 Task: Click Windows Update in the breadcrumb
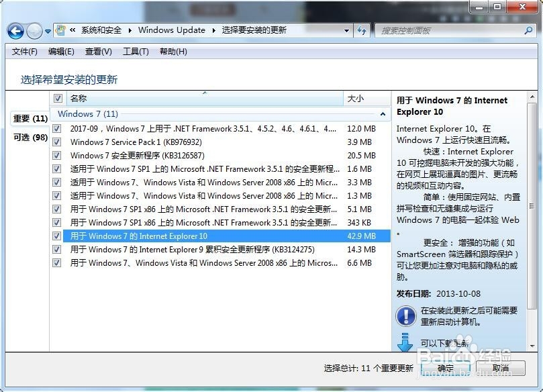[172, 30]
